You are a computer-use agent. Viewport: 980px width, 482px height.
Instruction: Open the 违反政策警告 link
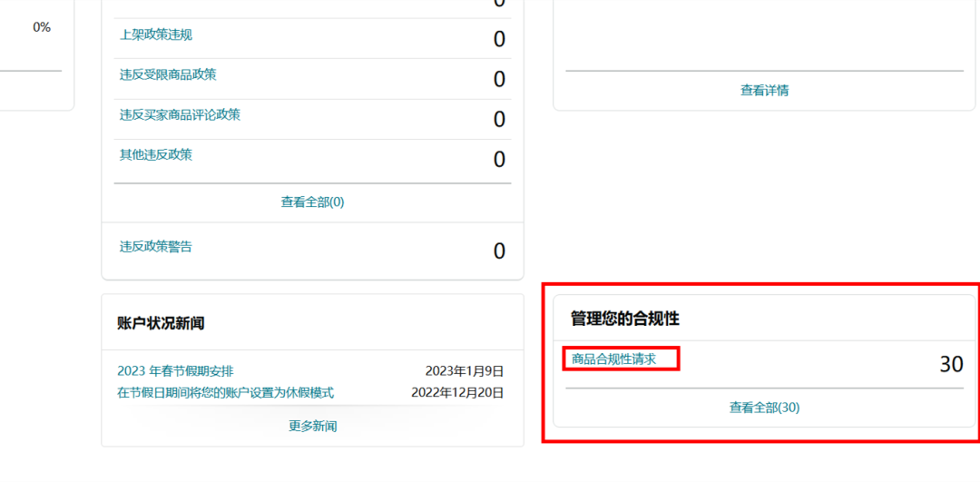[x=156, y=246]
